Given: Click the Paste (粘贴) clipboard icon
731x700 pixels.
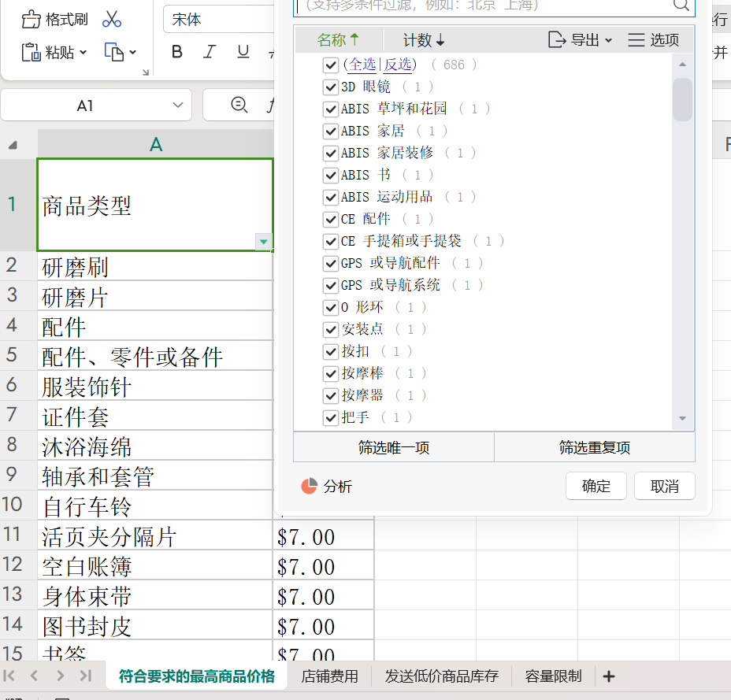Looking at the screenshot, I should [x=32, y=52].
